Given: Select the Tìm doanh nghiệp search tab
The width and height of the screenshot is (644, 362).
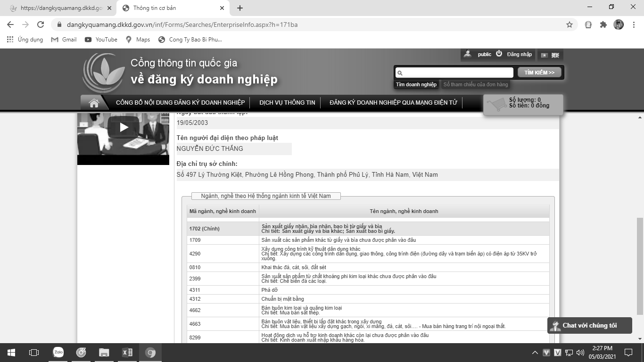Looking at the screenshot, I should point(416,84).
